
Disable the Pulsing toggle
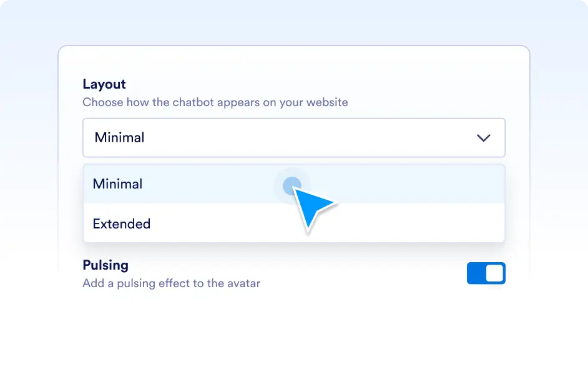[x=486, y=273]
